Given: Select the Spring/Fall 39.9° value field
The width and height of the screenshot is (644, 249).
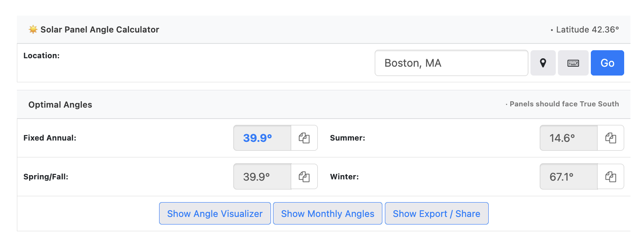Looking at the screenshot, I should 262,177.
